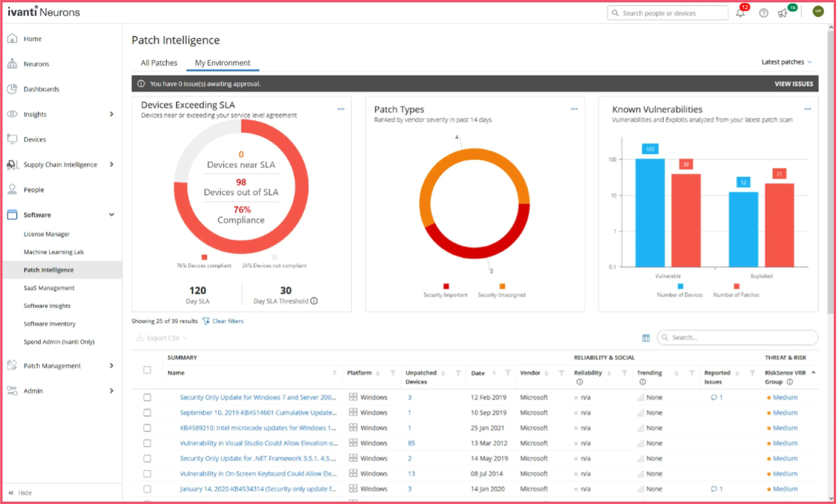Viewport: 838px width, 504px height.
Task: Click the Search people or devices field
Action: pyautogui.click(x=668, y=13)
